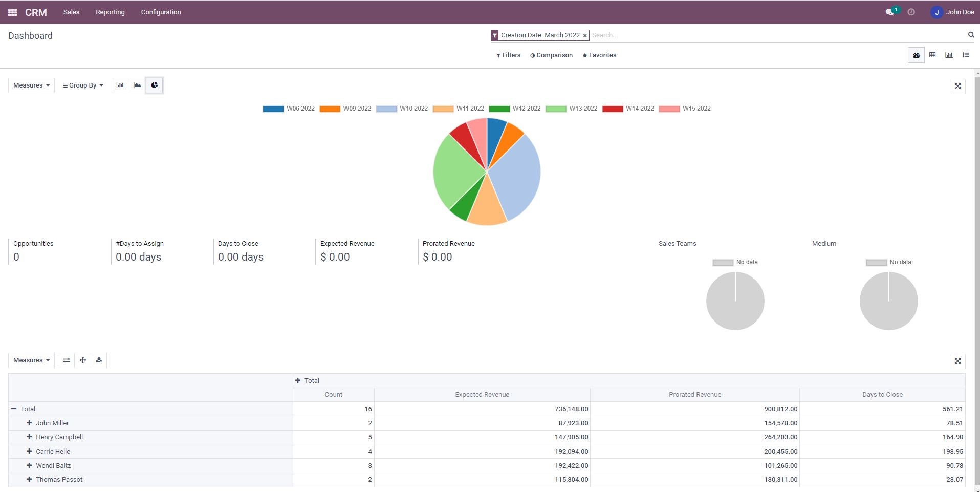Remove the Creation Date March 2022 filter
980x492 pixels.
[x=585, y=36]
